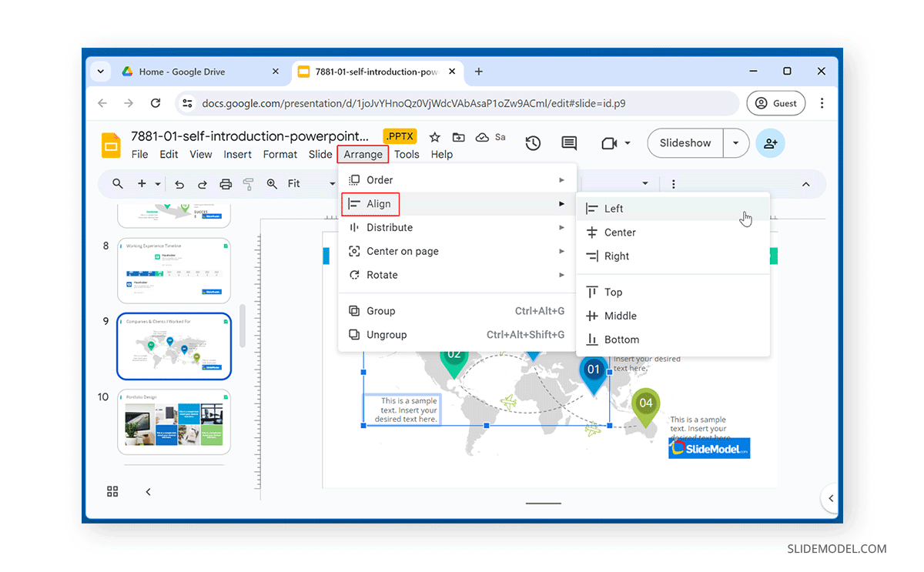Select the Paint format tool

tap(247, 183)
